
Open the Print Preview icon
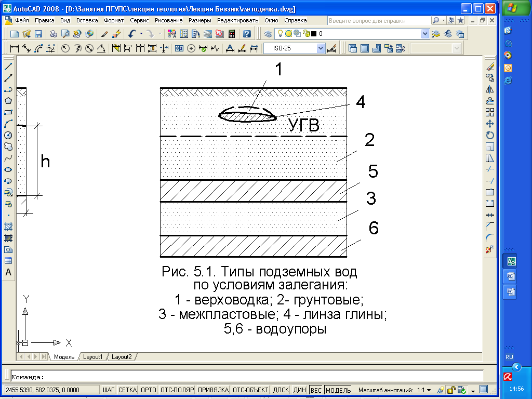click(x=65, y=34)
